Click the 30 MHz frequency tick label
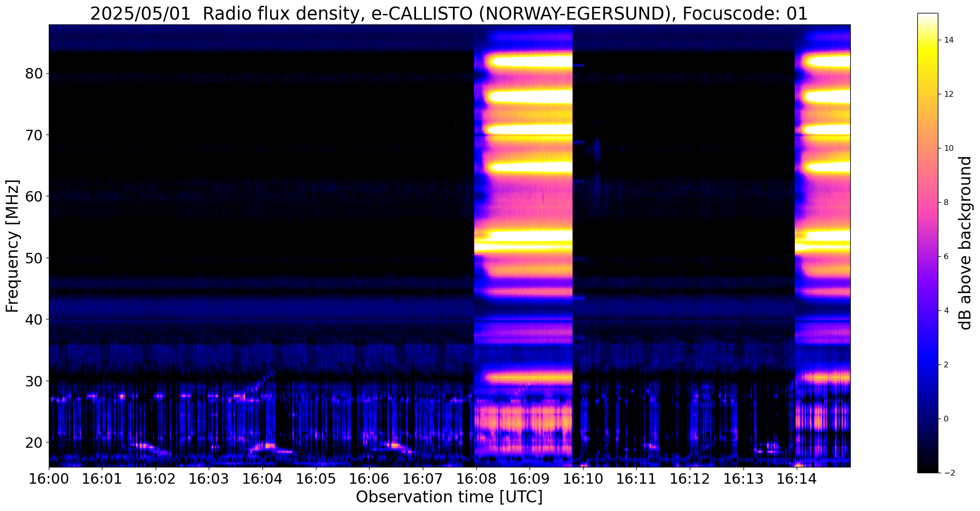This screenshot has height=511, width=980. point(35,381)
